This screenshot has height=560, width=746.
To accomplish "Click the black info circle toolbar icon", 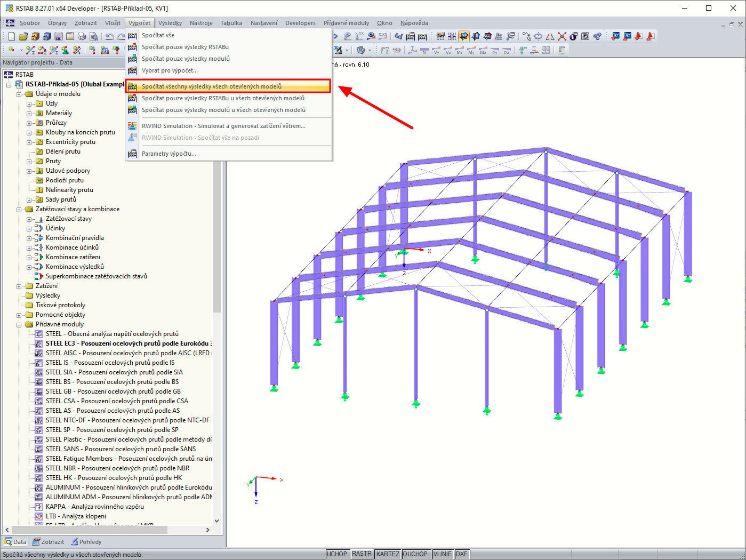I will point(574,36).
